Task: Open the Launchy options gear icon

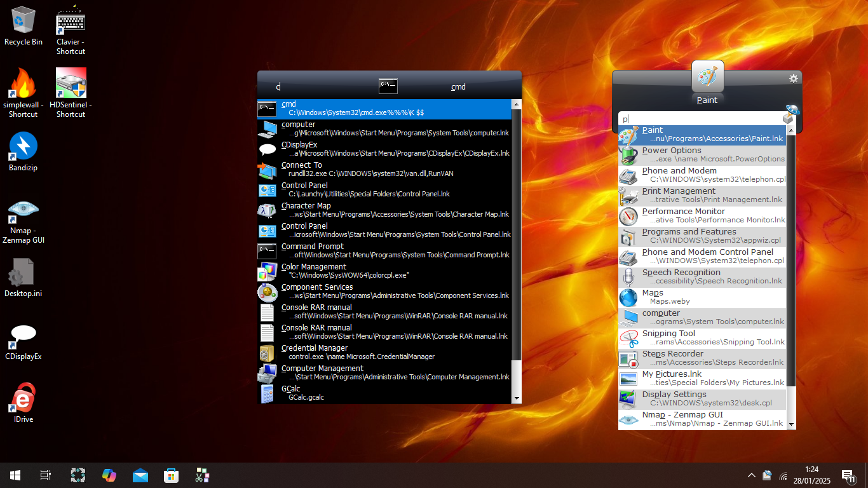Action: tap(793, 79)
